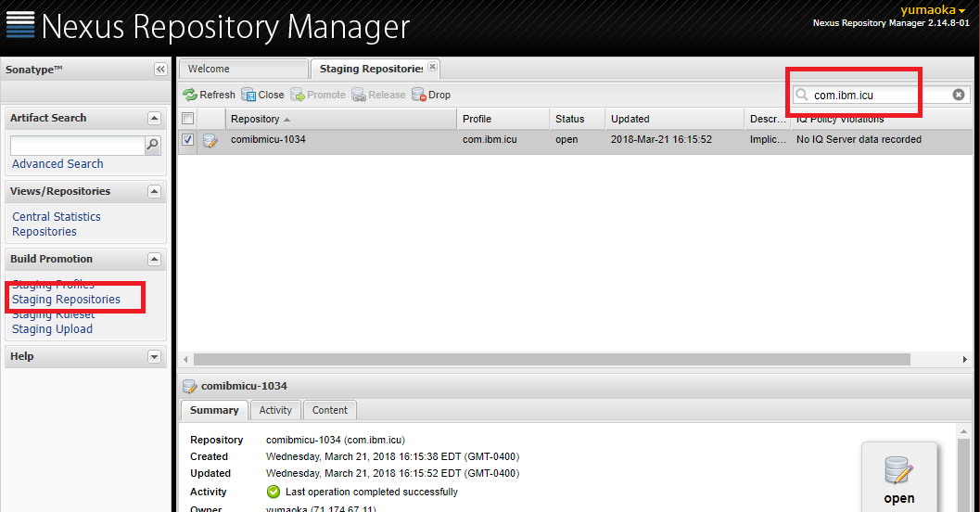The height and width of the screenshot is (512, 980).
Task: Clear the com.ibm.icu filter field
Action: click(x=958, y=95)
